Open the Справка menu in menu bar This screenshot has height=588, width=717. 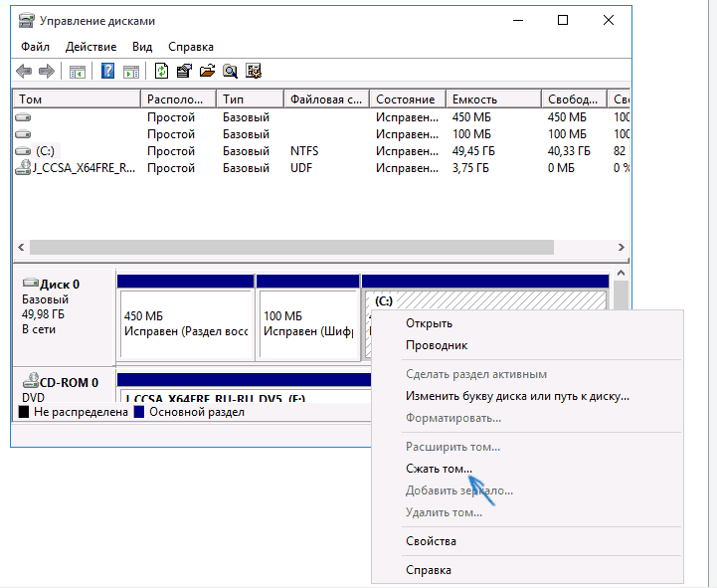191,47
